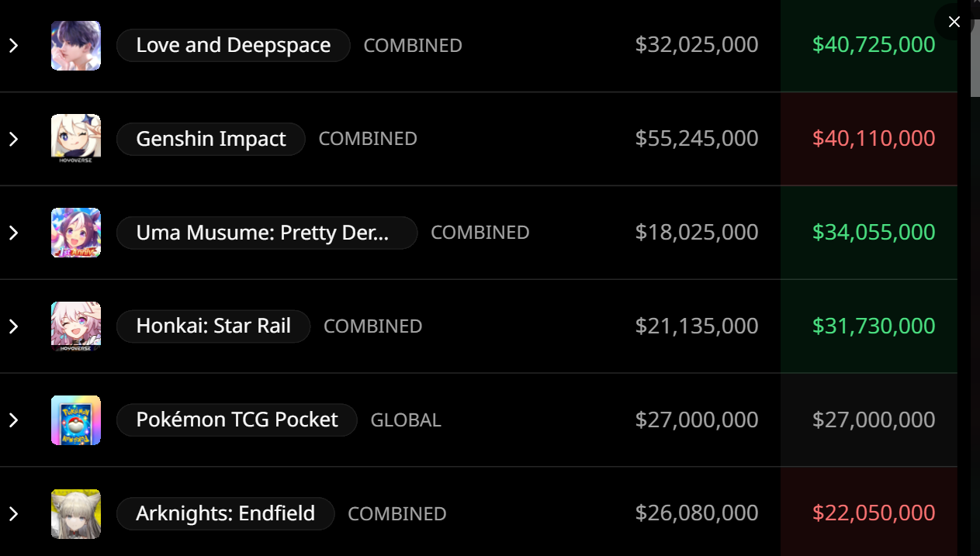Open the Love and Deepspace name pill
The width and height of the screenshot is (980, 556).
coord(234,46)
